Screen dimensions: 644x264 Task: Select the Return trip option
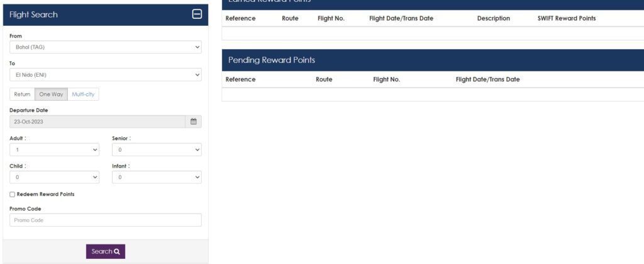(22, 95)
